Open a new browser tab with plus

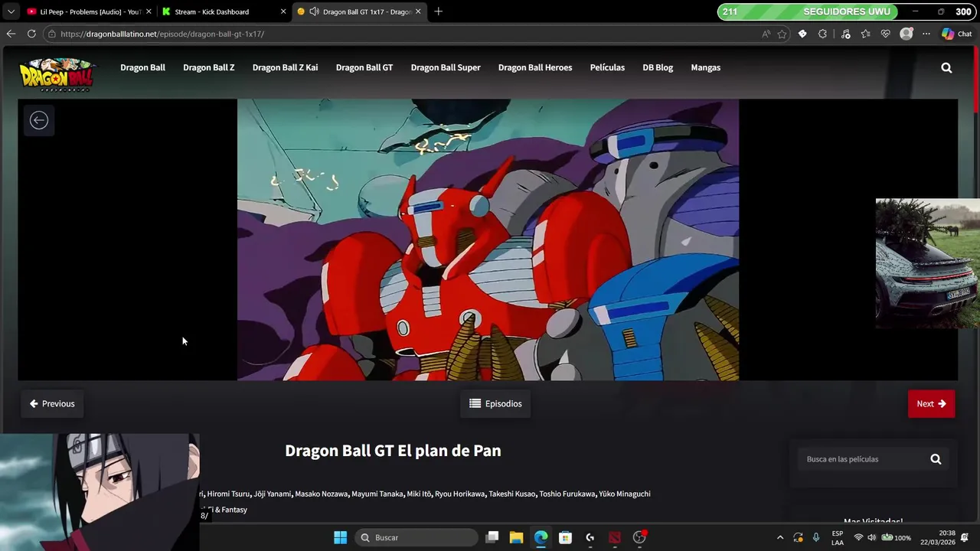[x=438, y=11]
